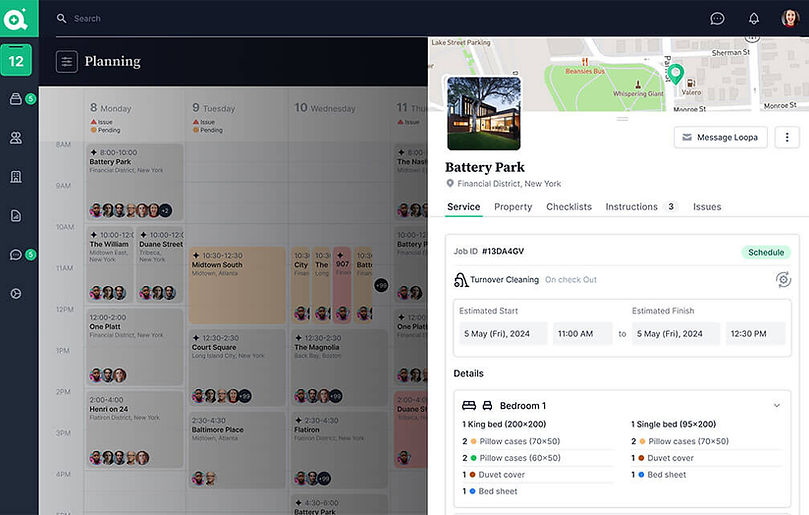Click the Turnover Cleaning vacuum icon

pyautogui.click(x=461, y=280)
